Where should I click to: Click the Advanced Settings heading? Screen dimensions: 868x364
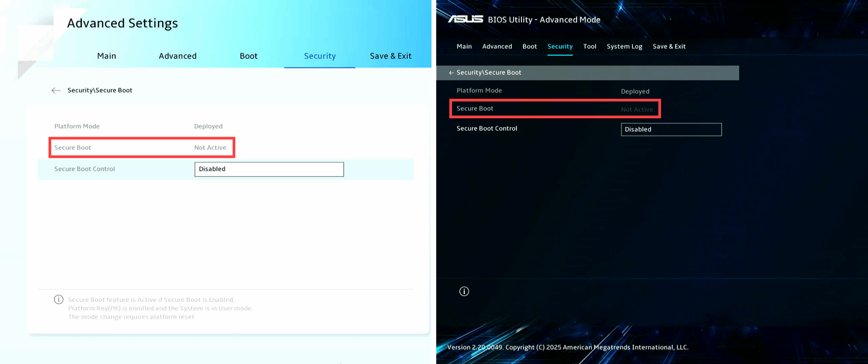tap(122, 23)
